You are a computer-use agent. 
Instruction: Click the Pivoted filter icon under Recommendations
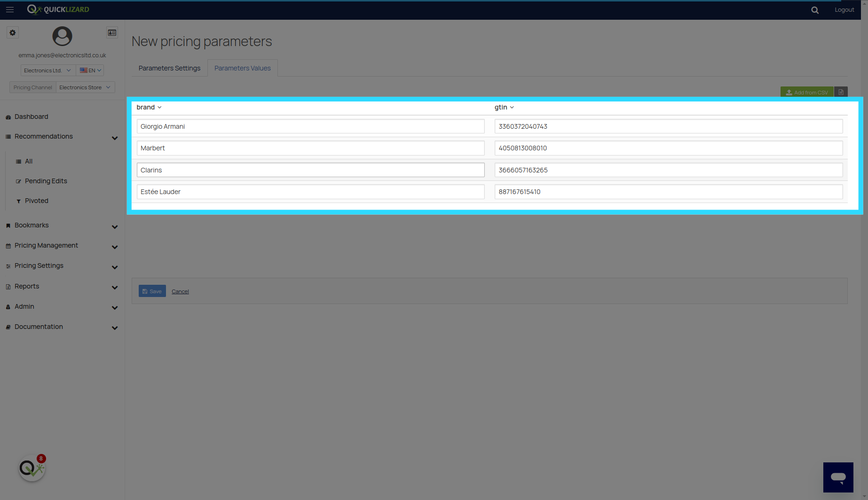click(x=18, y=201)
